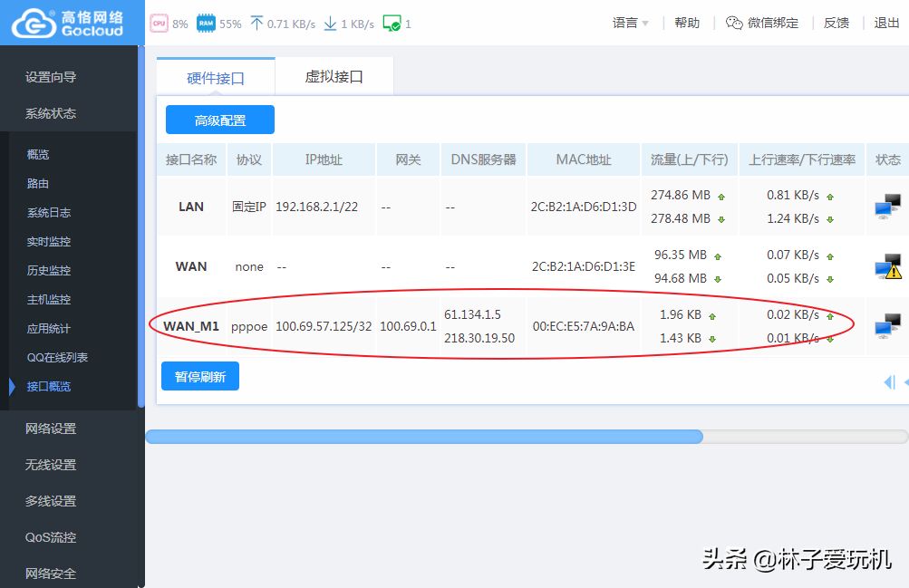Open 实时监控 in the sidebar
The image size is (909, 588).
click(49, 242)
